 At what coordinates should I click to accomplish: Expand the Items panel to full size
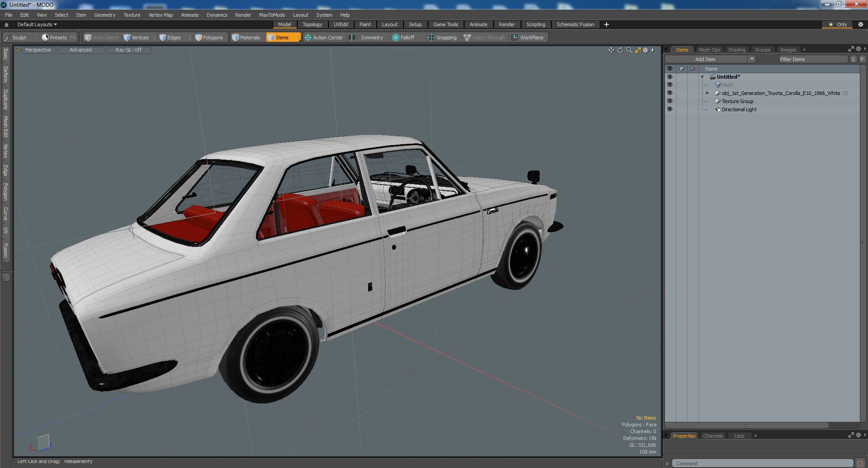[x=851, y=49]
